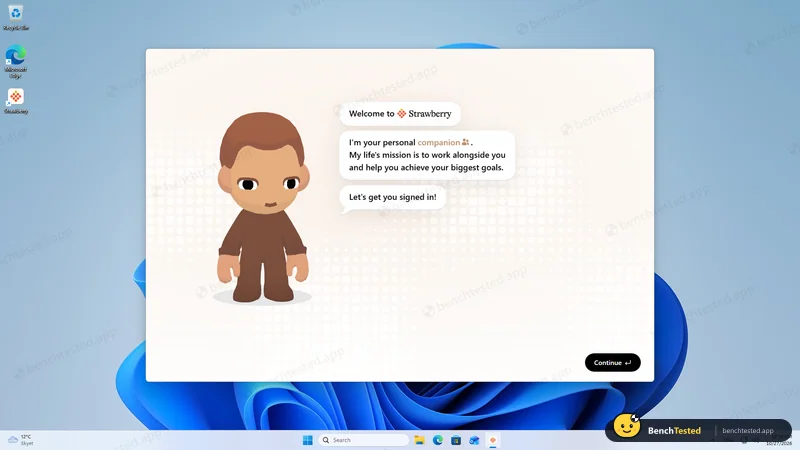The height and width of the screenshot is (450, 800).
Task: Click the 'My life's mission' message text
Action: point(427,161)
